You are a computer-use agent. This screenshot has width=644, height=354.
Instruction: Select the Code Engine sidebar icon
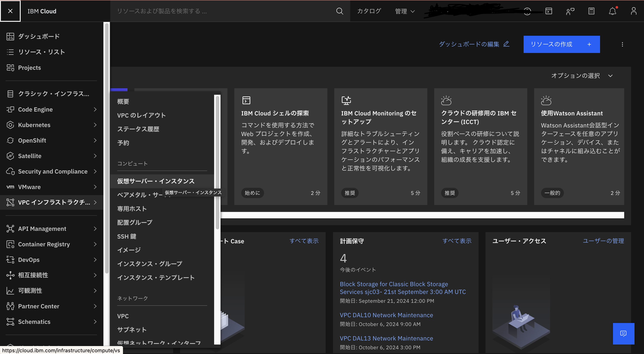click(10, 109)
